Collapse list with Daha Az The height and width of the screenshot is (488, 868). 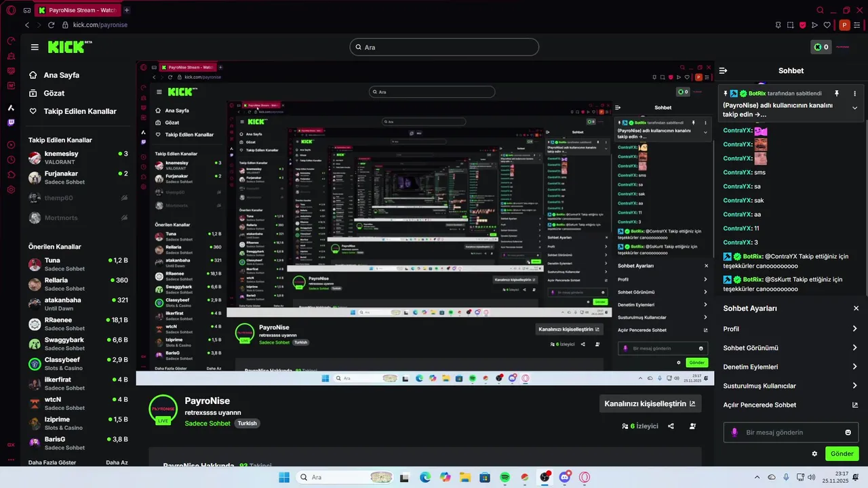coord(117,462)
